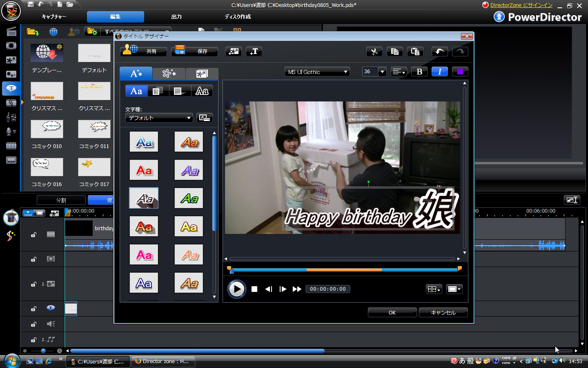588x368 pixels.
Task: Open the Voice-Over Recording Room icon
Action: coord(11,132)
